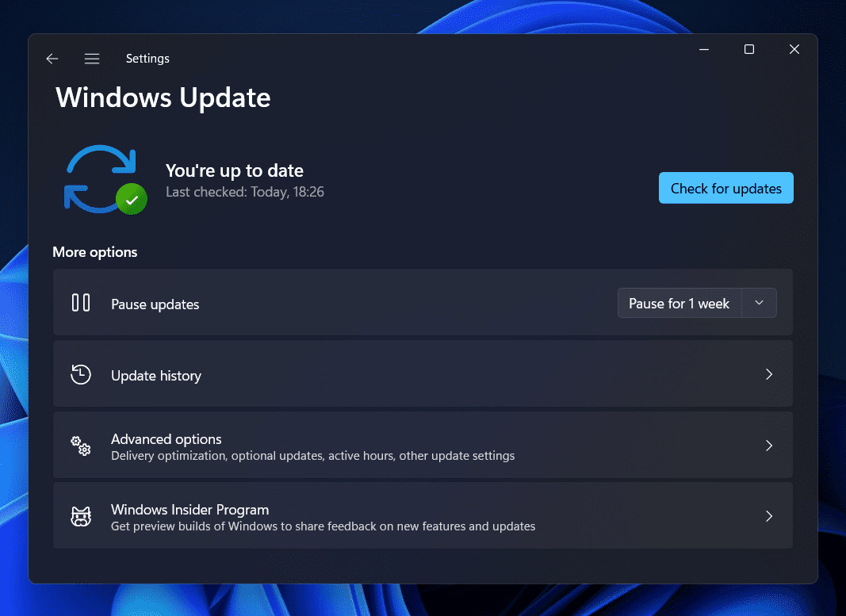
Task: Maximize the Settings window
Action: (748, 50)
